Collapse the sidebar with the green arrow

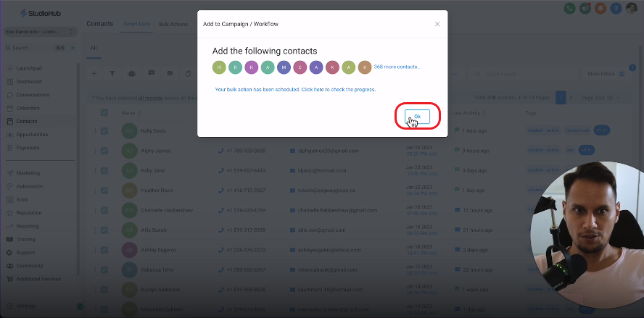[x=80, y=306]
